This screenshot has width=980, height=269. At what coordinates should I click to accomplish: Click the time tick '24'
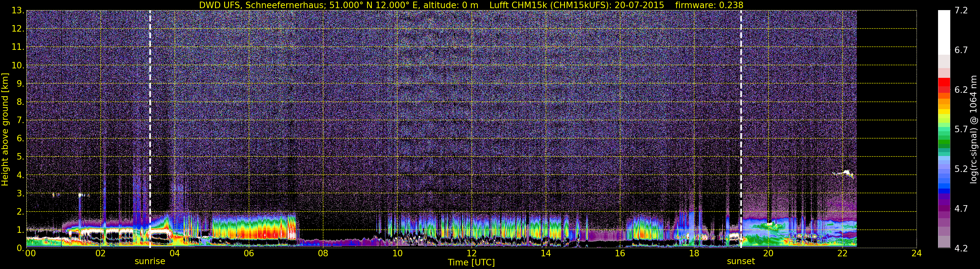click(917, 254)
